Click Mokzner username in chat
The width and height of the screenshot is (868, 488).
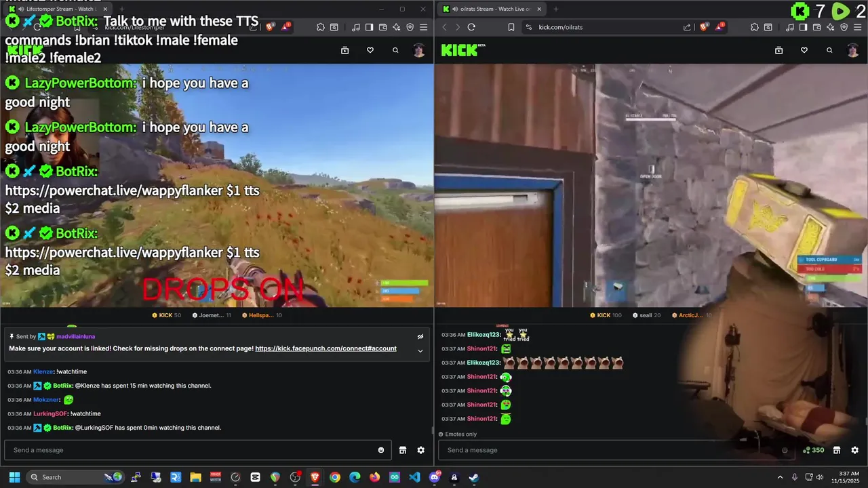tap(46, 400)
